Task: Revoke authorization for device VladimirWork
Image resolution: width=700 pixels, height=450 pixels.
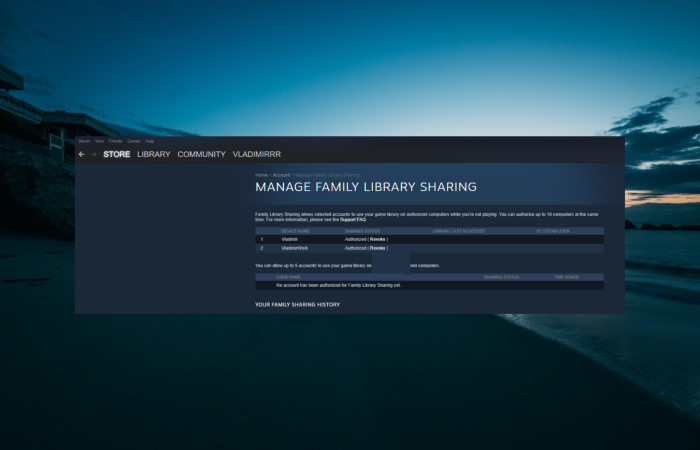Action: click(378, 248)
